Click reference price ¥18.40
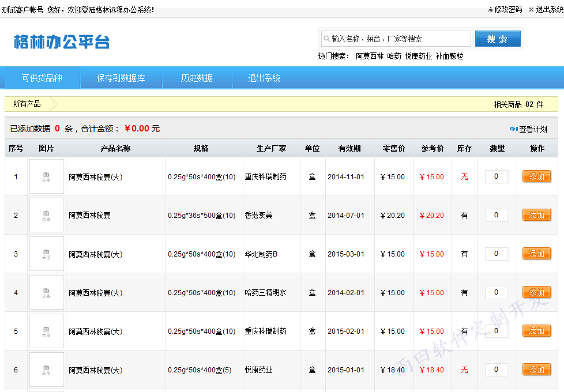This screenshot has width=564, height=392. click(x=431, y=370)
